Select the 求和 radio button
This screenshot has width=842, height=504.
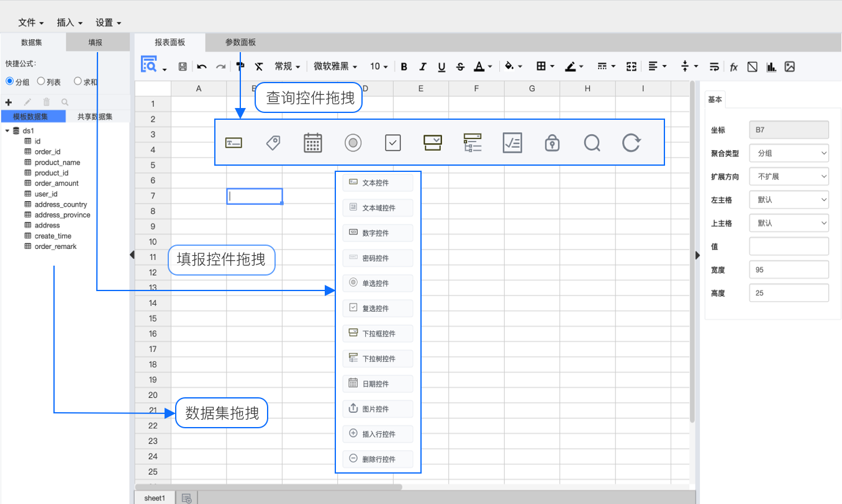78,81
